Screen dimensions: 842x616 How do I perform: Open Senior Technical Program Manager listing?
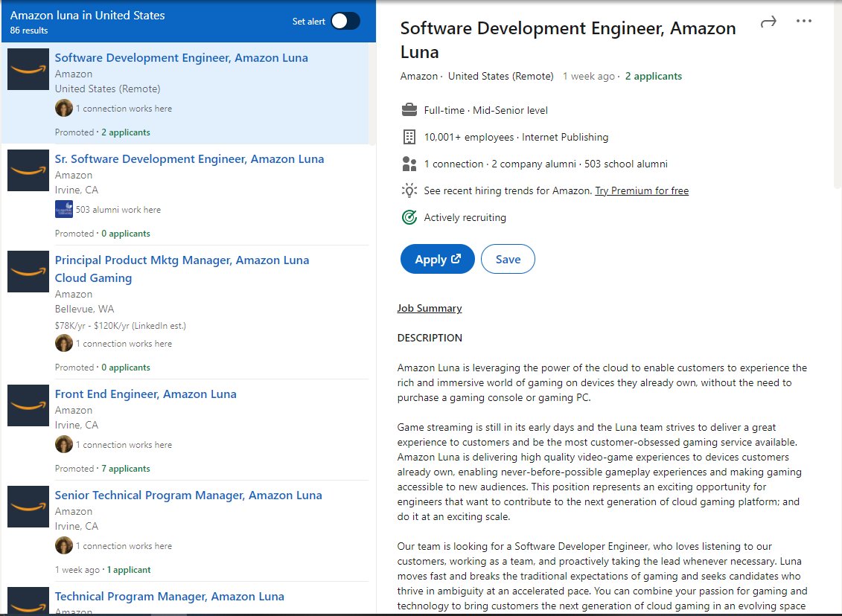[188, 495]
